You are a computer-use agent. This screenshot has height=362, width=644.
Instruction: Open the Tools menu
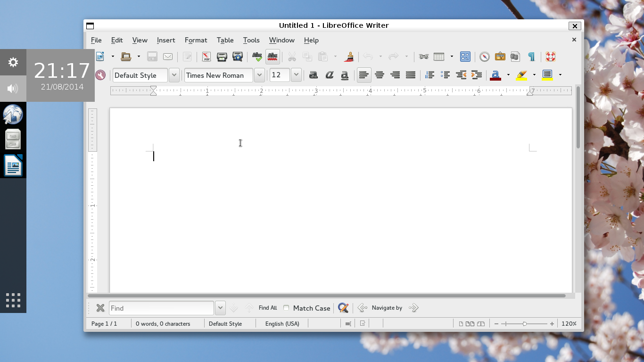[x=251, y=40]
